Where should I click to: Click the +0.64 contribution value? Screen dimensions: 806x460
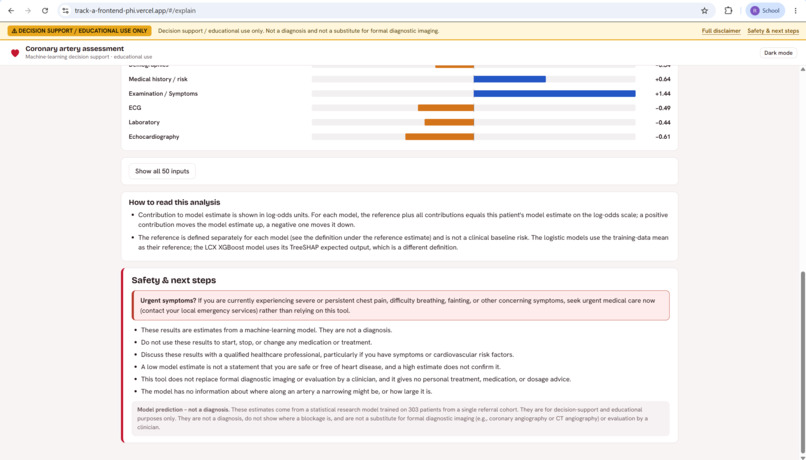tap(663, 79)
